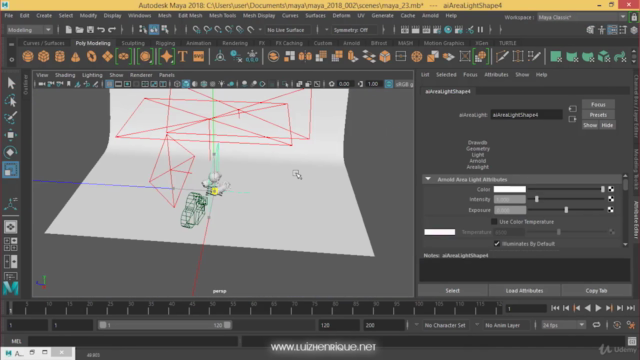Click the white Color swatch
The height and width of the screenshot is (360, 640).
509,189
